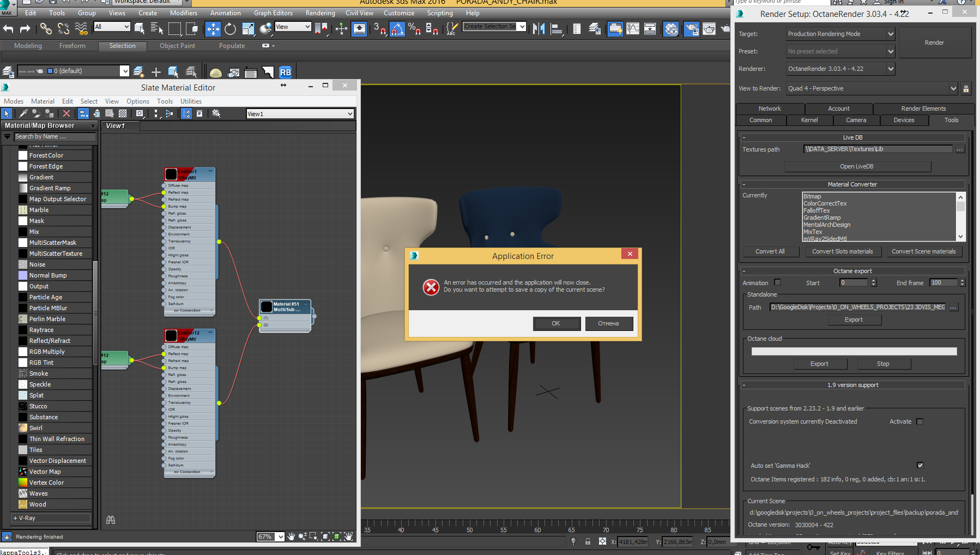This screenshot has height=555, width=980.
Task: Switch to the Object Paint ribbon tab
Action: coord(177,46)
